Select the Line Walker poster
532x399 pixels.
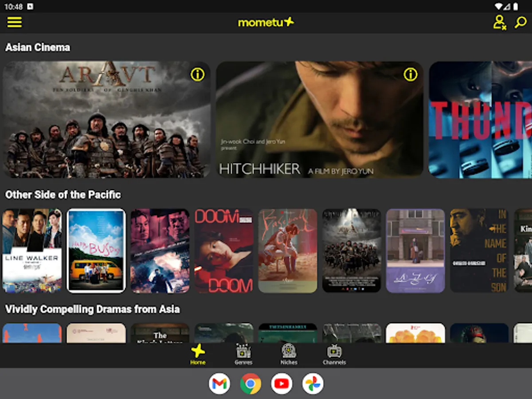(x=32, y=251)
